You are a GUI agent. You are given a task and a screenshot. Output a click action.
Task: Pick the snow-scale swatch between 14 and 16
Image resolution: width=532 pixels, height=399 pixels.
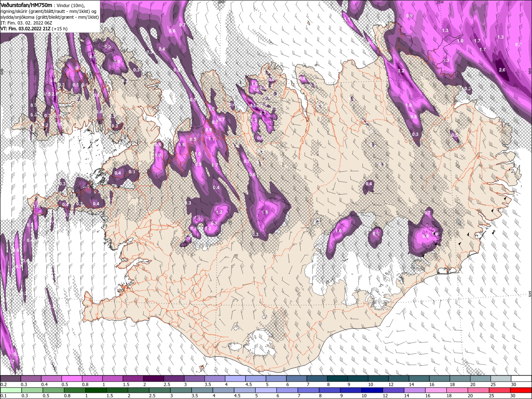point(420,378)
